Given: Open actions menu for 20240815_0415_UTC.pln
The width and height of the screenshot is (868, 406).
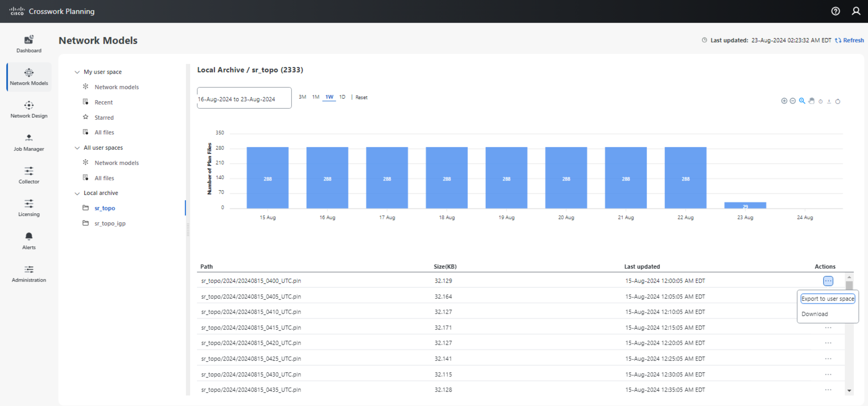Looking at the screenshot, I should pos(828,328).
